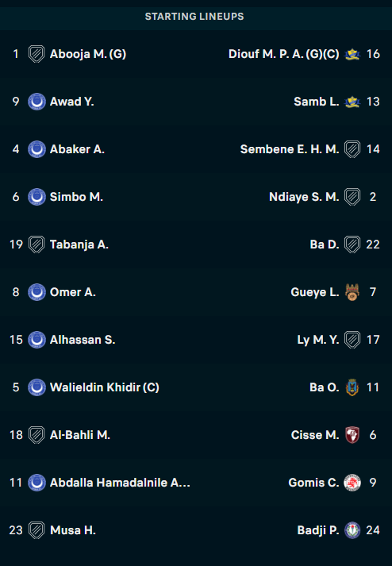Click the maroon crest beside Cisse M.
Image resolution: width=392 pixels, height=566 pixels.
click(x=352, y=435)
